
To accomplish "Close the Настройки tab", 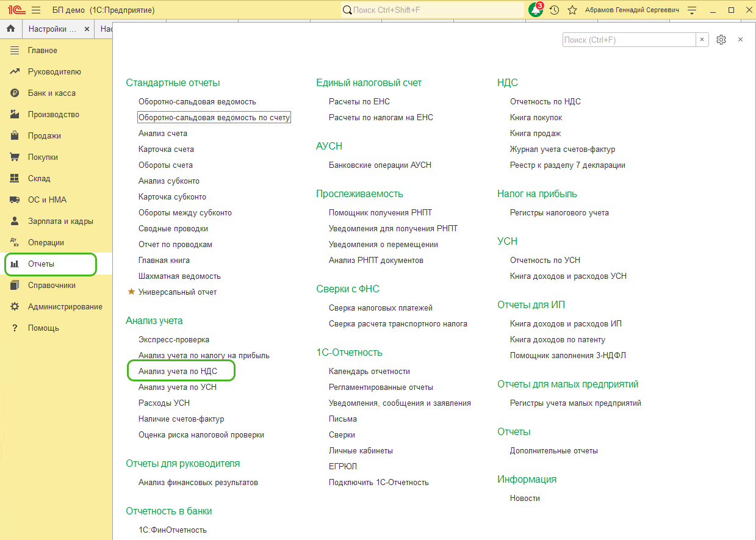I will click(87, 29).
